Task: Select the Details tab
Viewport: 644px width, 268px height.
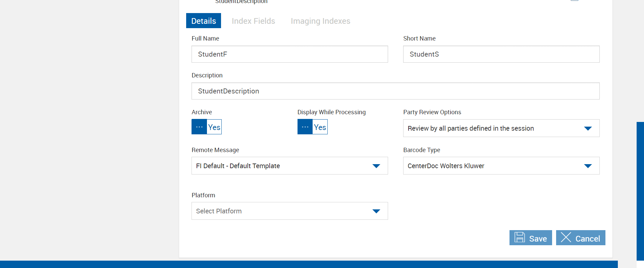Action: tap(204, 21)
